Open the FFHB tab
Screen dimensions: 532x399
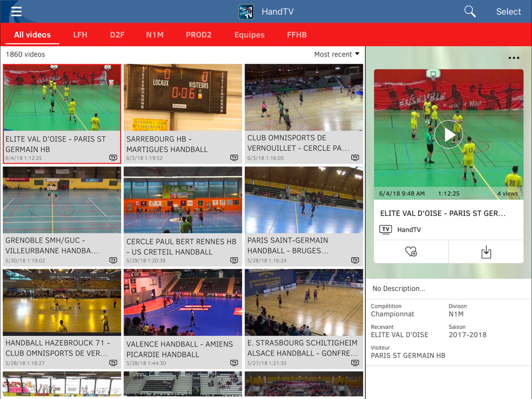297,35
